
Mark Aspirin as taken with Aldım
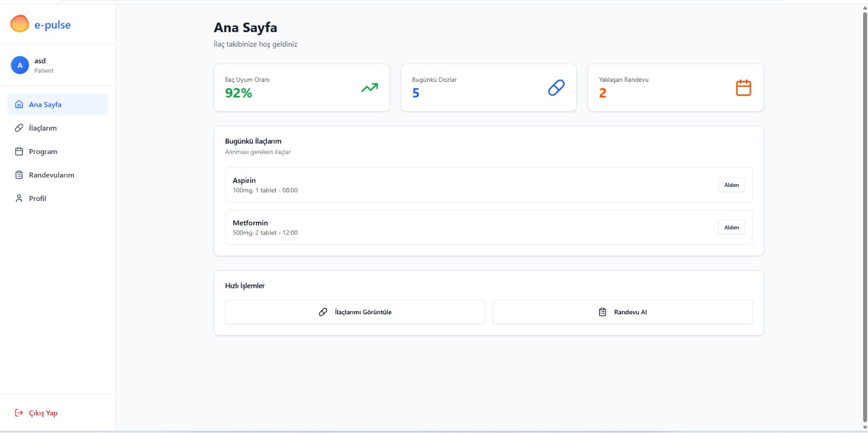731,185
